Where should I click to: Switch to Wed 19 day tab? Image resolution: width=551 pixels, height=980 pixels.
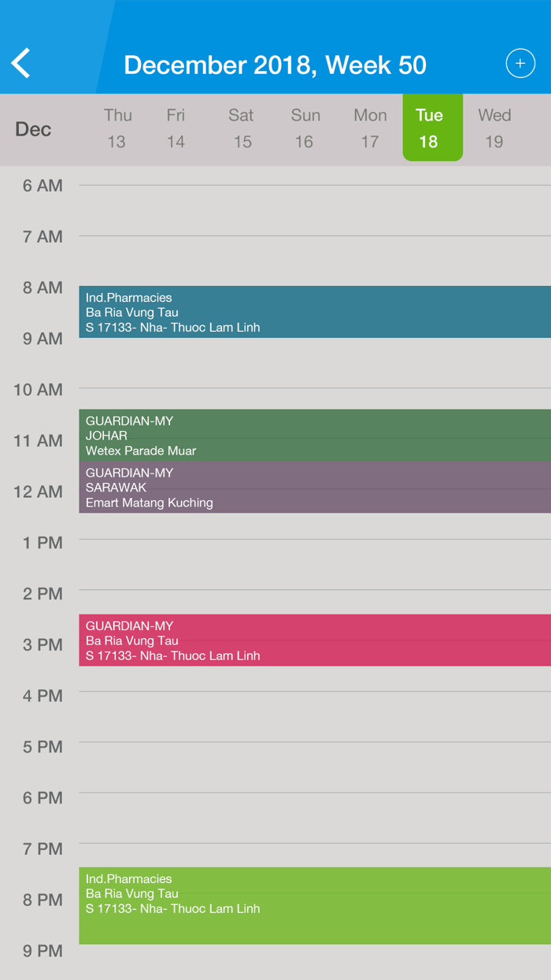coord(494,128)
